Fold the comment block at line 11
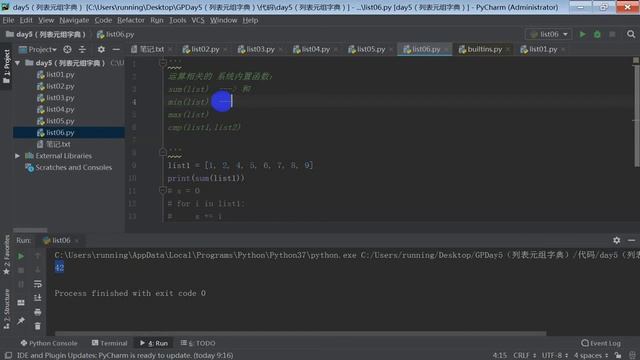This screenshot has height=360, width=640. pos(162,190)
